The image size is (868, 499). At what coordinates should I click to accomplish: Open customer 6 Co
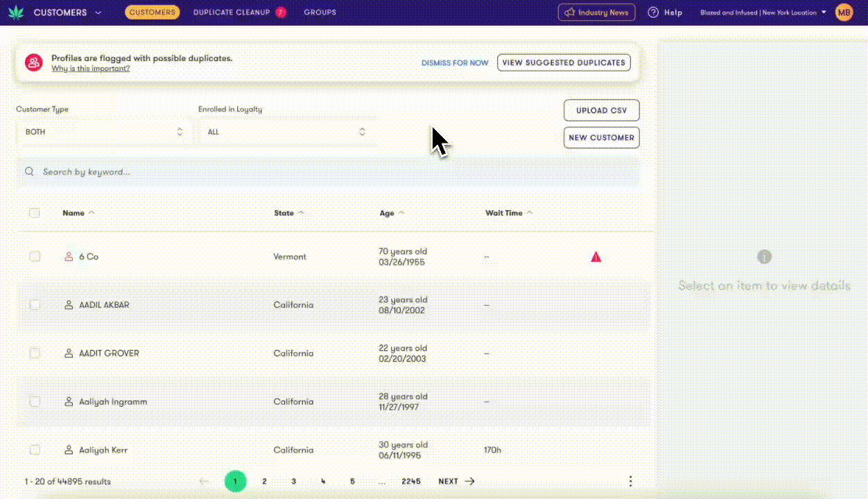pyautogui.click(x=89, y=256)
